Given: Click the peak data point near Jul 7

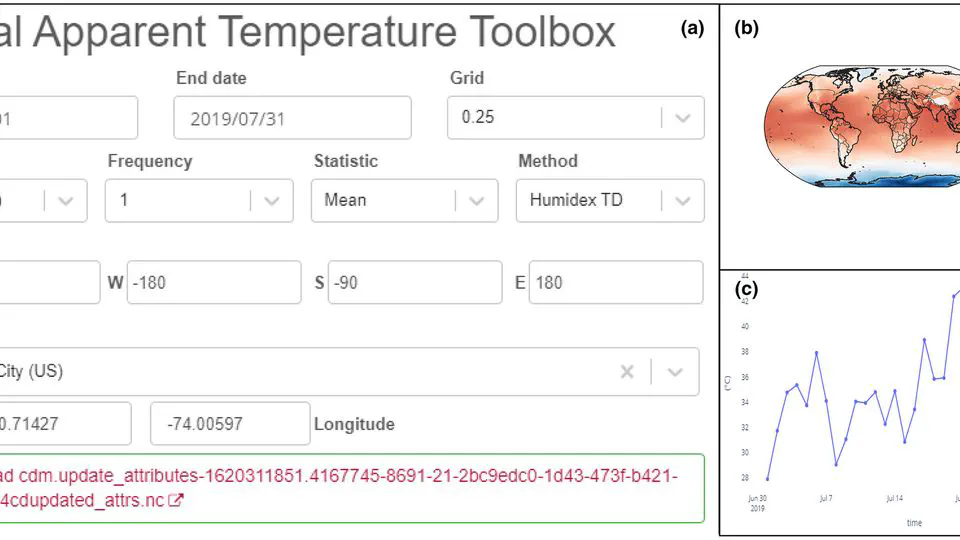Looking at the screenshot, I should tap(816, 353).
